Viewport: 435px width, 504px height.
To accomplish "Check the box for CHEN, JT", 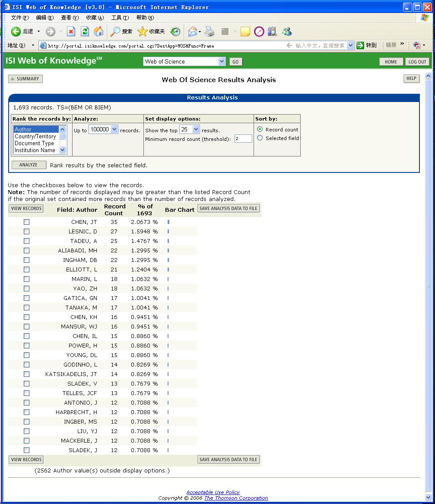I will [x=26, y=222].
